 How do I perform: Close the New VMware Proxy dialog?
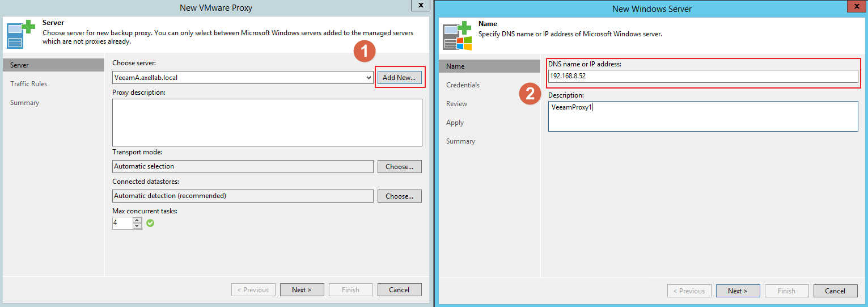420,5
